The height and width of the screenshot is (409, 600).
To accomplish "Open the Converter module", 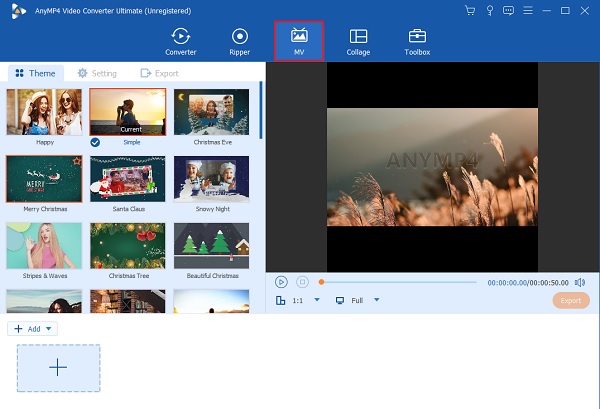I will pos(181,41).
